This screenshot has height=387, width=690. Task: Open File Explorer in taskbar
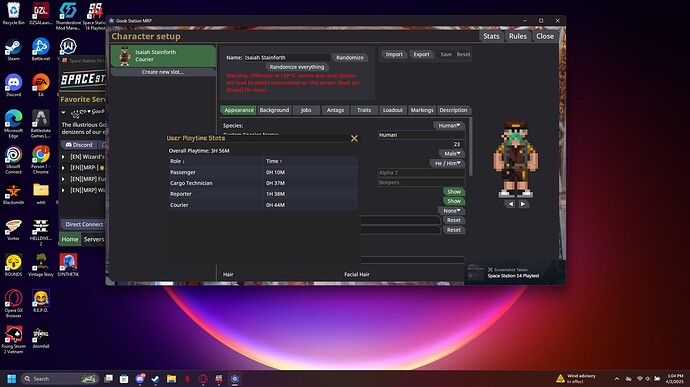(171, 379)
